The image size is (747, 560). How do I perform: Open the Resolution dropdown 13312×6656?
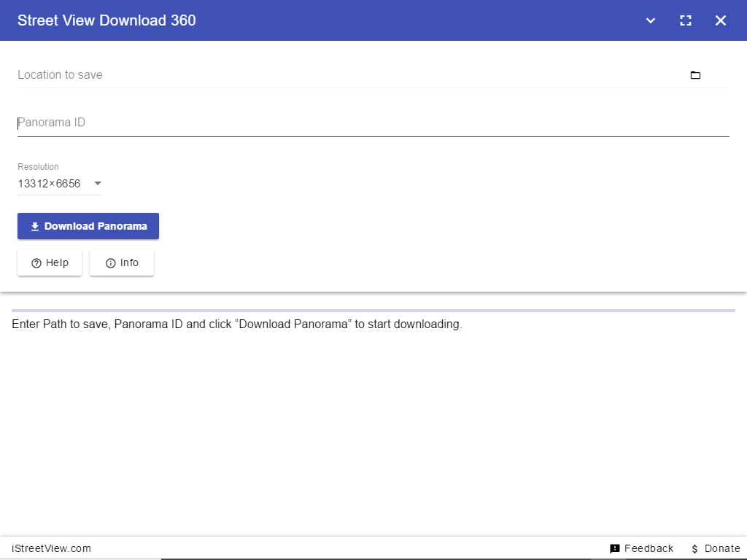[60, 184]
